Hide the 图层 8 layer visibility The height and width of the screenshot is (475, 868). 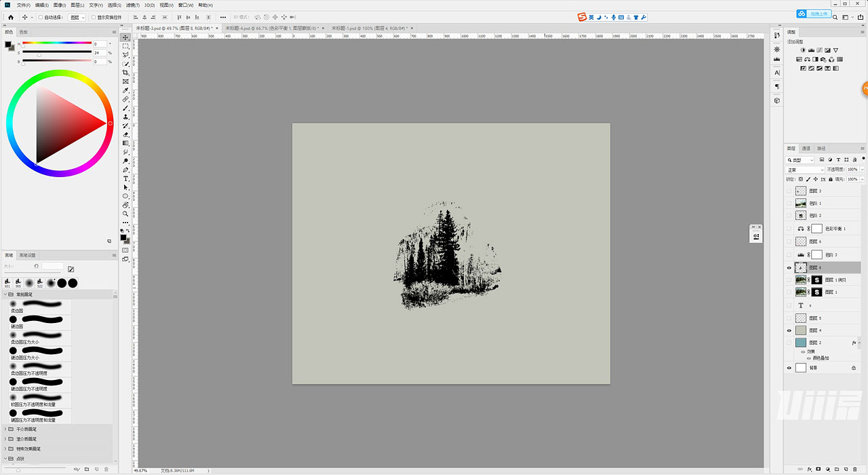[x=789, y=268]
